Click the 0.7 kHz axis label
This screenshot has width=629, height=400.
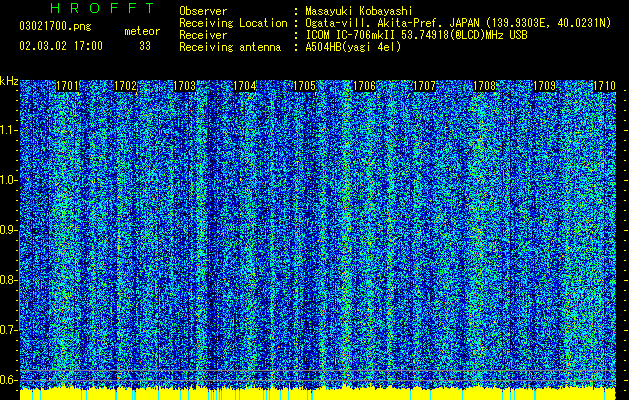pos(8,330)
